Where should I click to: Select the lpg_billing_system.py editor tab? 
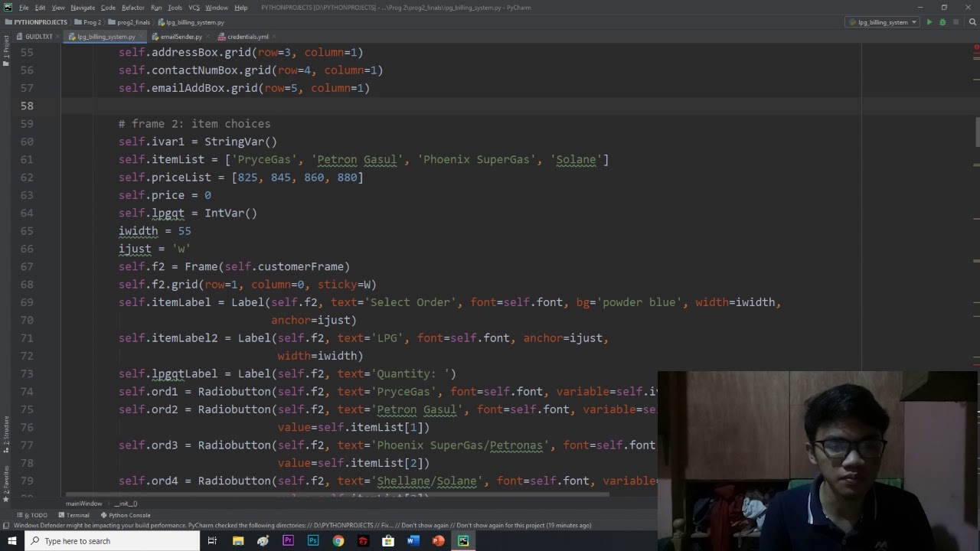(x=106, y=37)
